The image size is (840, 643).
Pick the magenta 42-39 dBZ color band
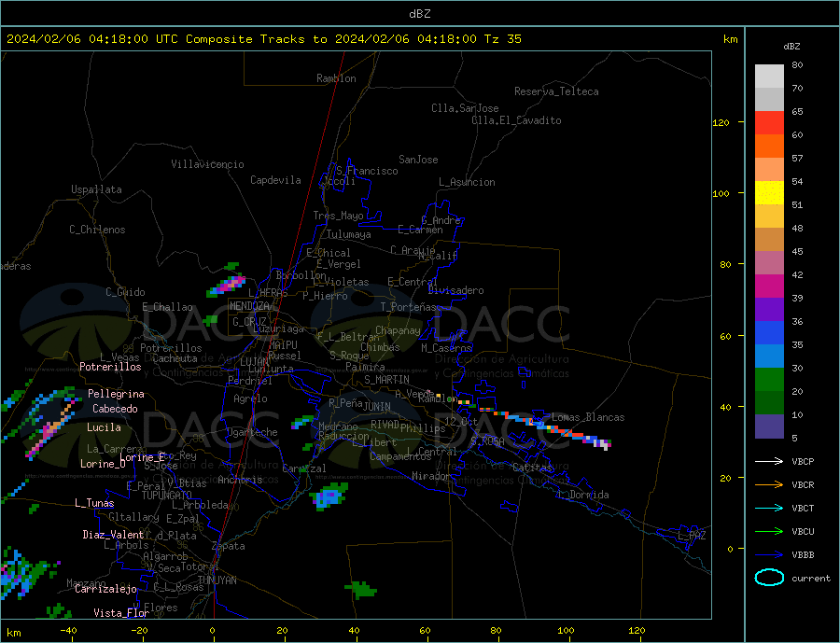point(769,287)
